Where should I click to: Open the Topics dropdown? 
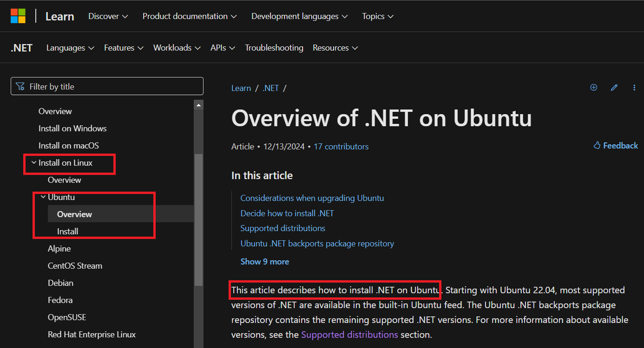coord(378,16)
